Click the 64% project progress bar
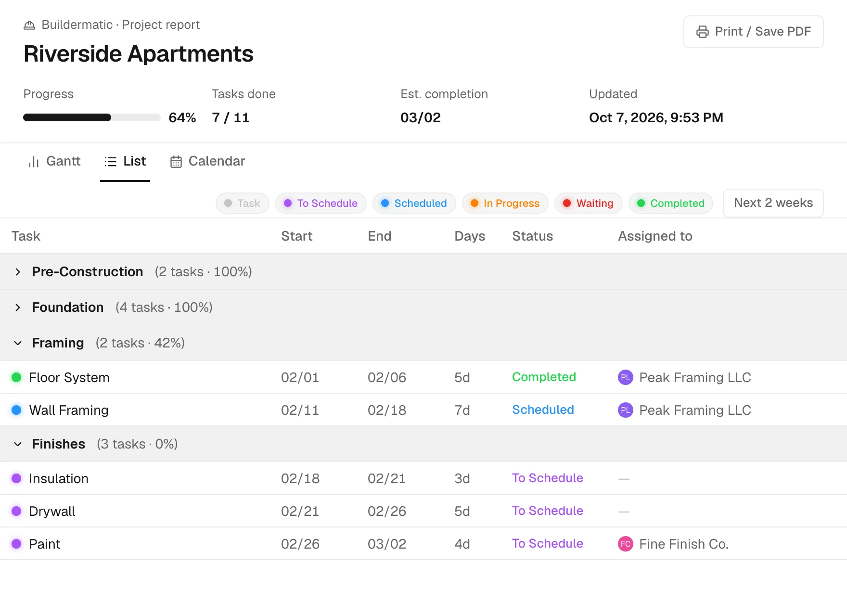Screen dimensions: 847x616 coord(92,117)
